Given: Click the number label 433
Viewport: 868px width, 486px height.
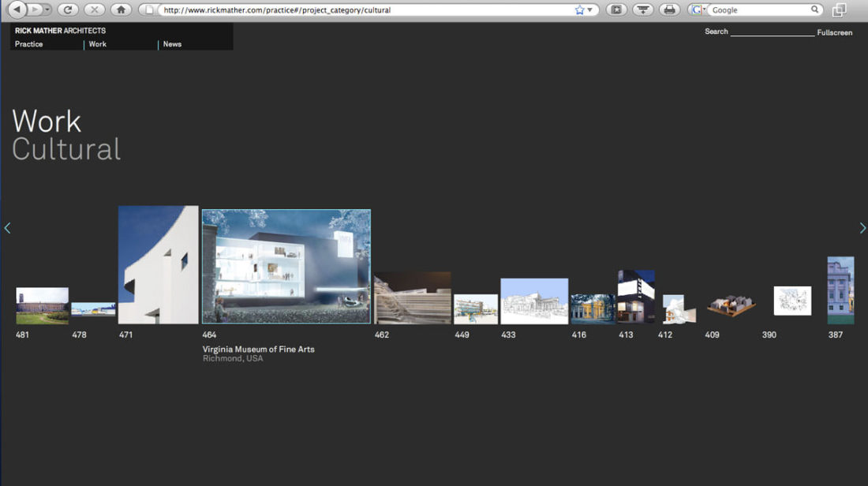Looking at the screenshot, I should [508, 335].
